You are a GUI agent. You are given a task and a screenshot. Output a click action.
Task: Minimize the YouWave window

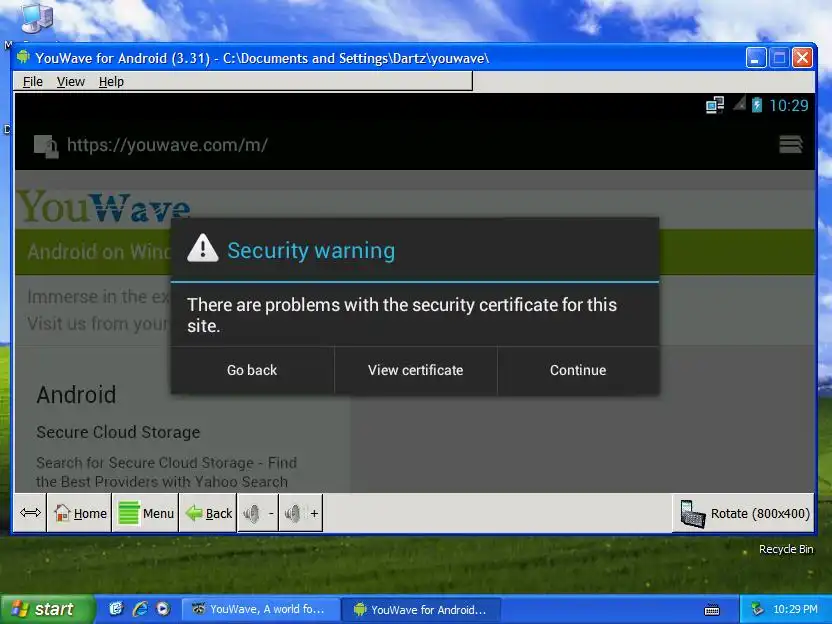[756, 57]
